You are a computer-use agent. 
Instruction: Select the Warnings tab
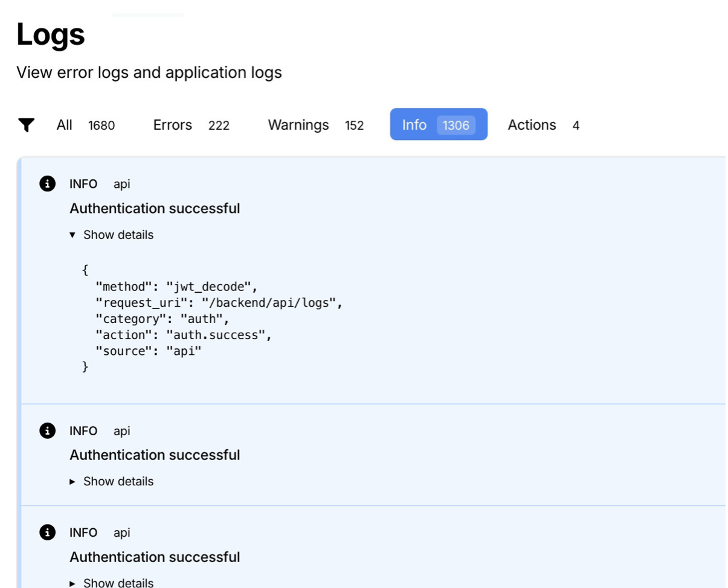pos(315,125)
